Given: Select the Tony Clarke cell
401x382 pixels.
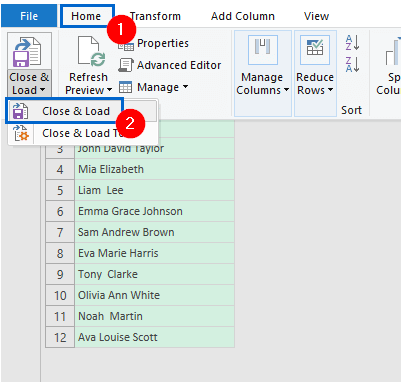Looking at the screenshot, I should 155,274.
